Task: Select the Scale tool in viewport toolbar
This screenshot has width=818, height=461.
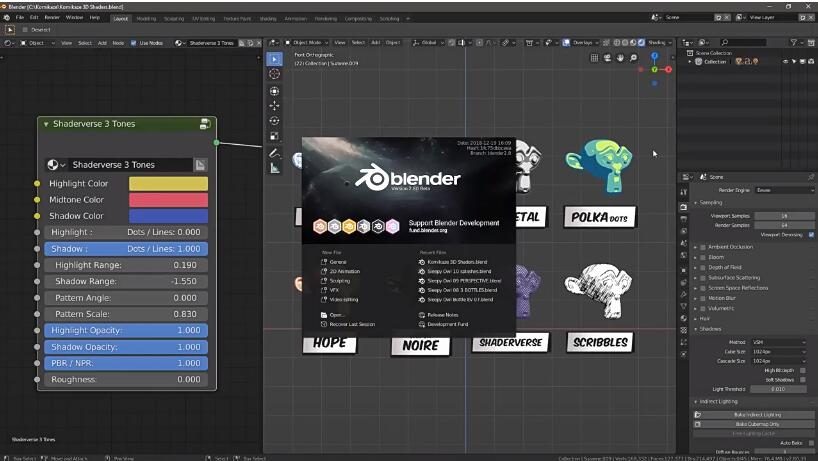Action: coord(274,136)
